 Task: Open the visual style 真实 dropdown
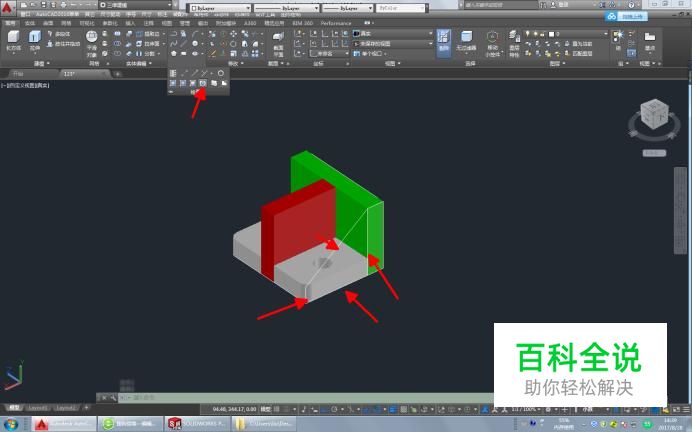pyautogui.click(x=393, y=34)
